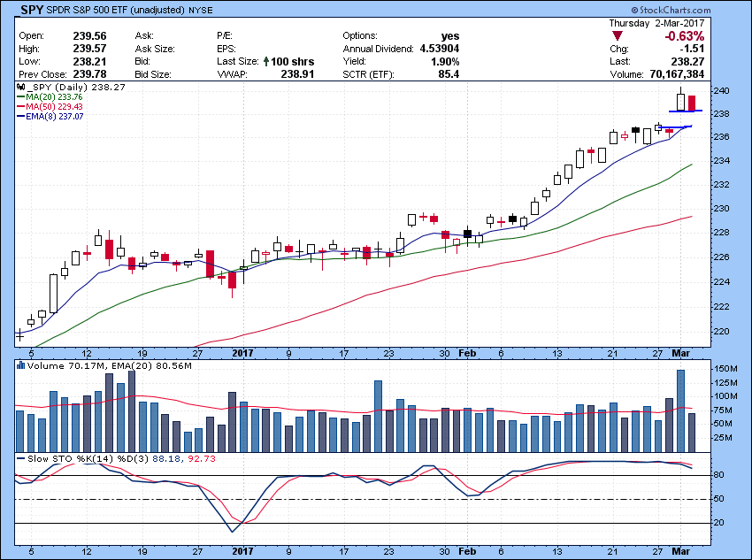
Task: Click the green up-arrow beside Last Size
Action: tap(266, 61)
